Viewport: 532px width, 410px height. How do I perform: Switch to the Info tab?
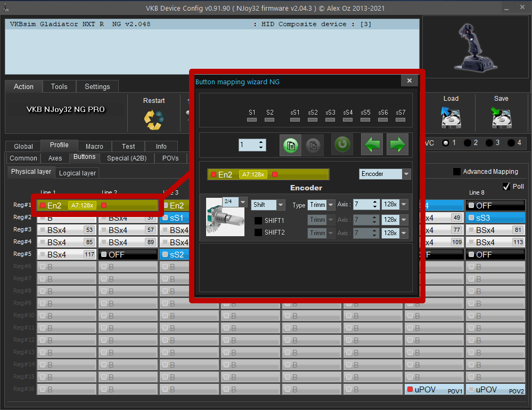tap(161, 147)
